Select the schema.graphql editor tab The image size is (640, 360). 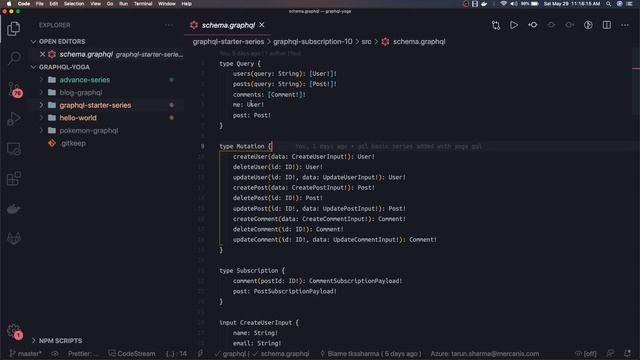pos(228,25)
